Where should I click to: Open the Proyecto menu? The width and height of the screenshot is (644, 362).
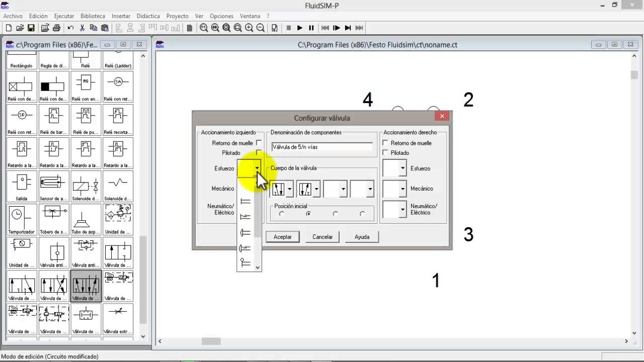[x=177, y=16]
